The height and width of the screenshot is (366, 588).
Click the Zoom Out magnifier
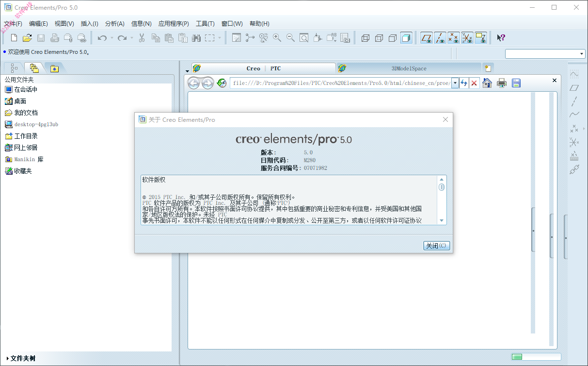pyautogui.click(x=291, y=38)
